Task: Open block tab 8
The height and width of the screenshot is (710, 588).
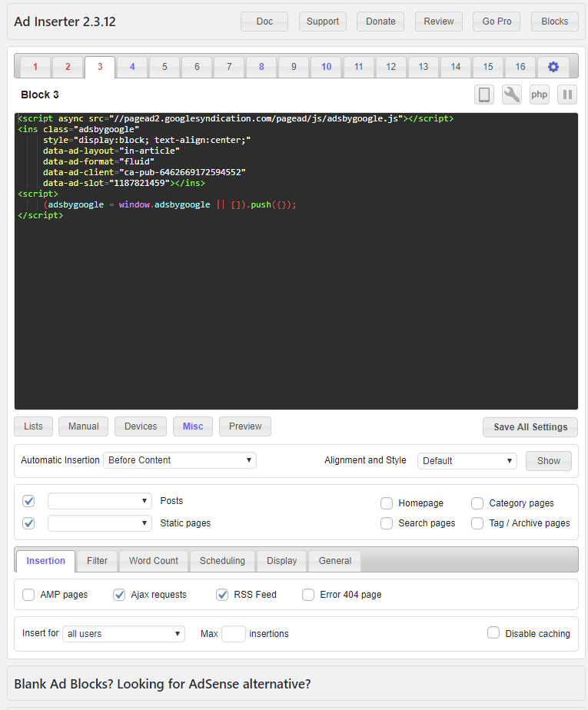Action: (x=261, y=67)
